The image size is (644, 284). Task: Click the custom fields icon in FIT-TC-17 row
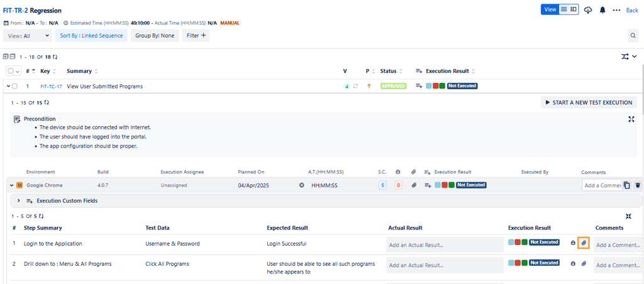pos(419,86)
